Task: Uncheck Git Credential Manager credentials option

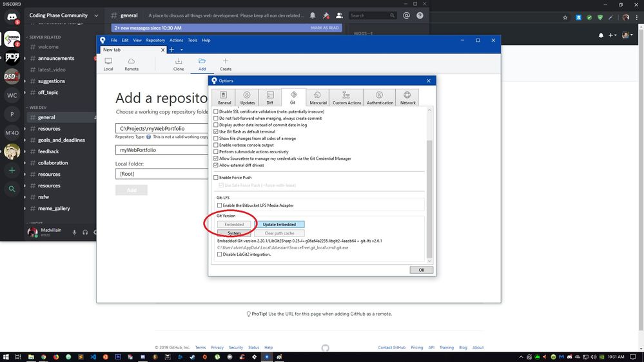Action: click(x=215, y=158)
